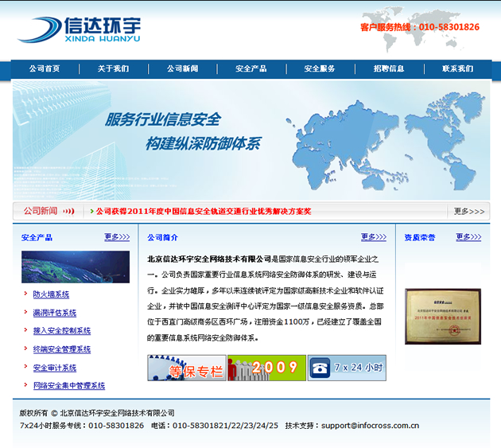Go to 关于我们 menu item

coord(113,69)
